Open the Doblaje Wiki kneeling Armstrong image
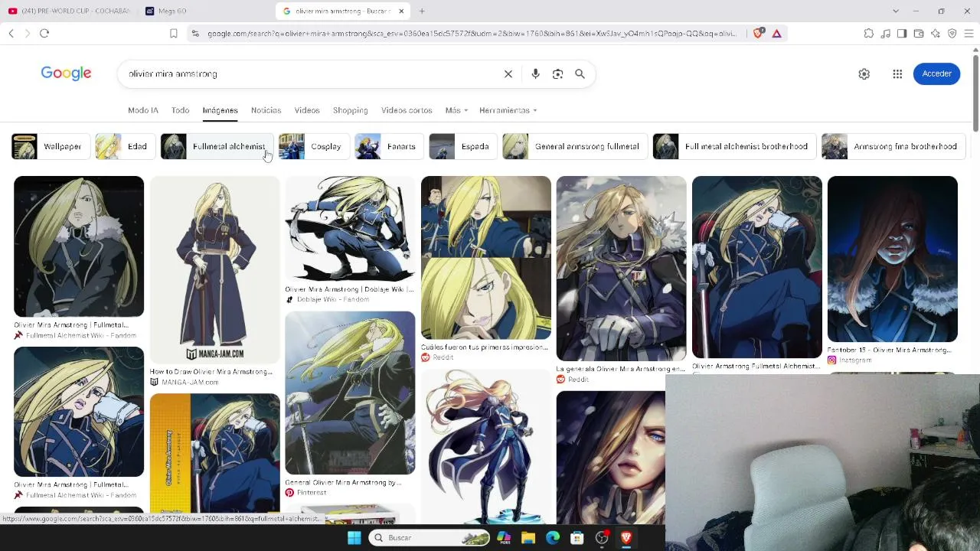This screenshot has height=551, width=980. click(x=350, y=229)
